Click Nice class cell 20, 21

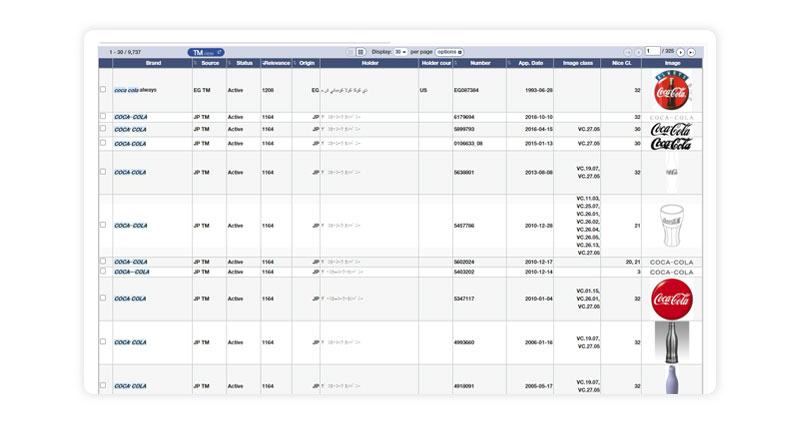[633, 262]
